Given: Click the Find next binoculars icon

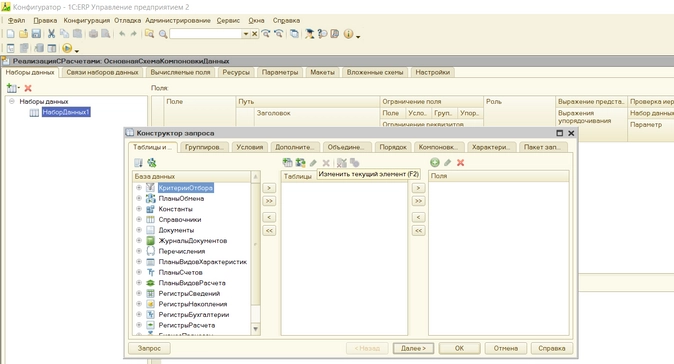Looking at the screenshot, I should click(x=266, y=34).
